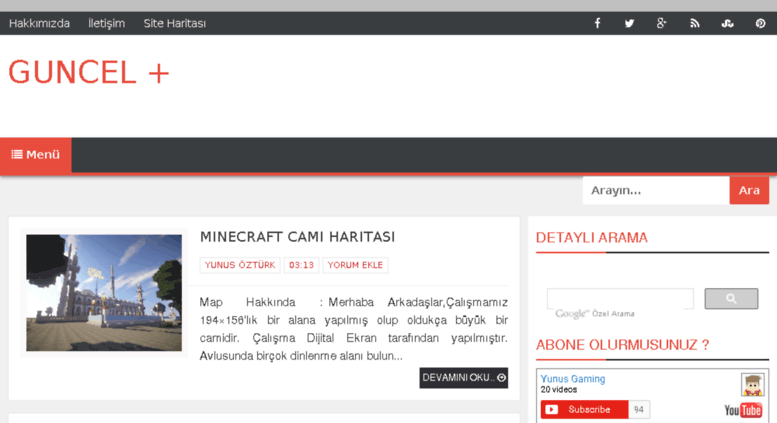Click the YORUM EKLE comment link

click(355, 265)
